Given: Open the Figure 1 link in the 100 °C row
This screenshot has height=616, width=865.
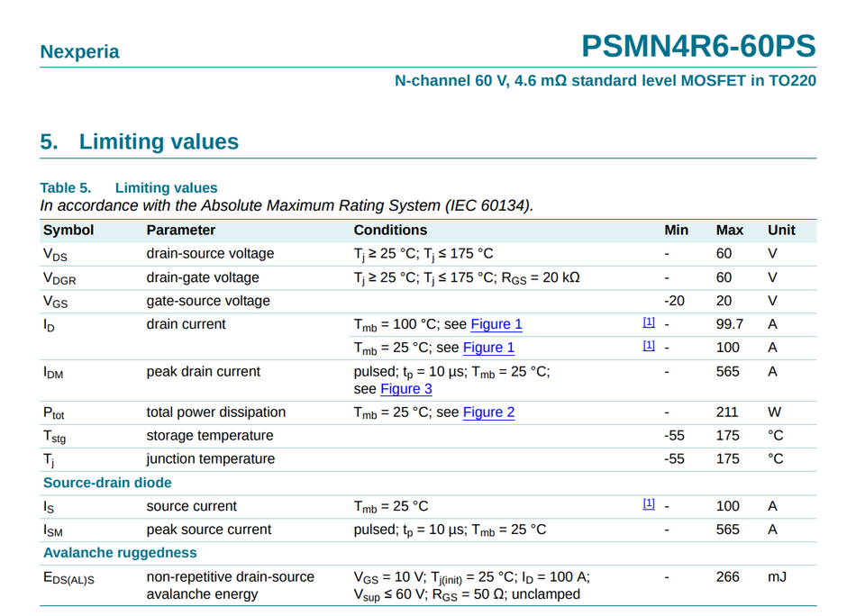Looking at the screenshot, I should point(496,324).
